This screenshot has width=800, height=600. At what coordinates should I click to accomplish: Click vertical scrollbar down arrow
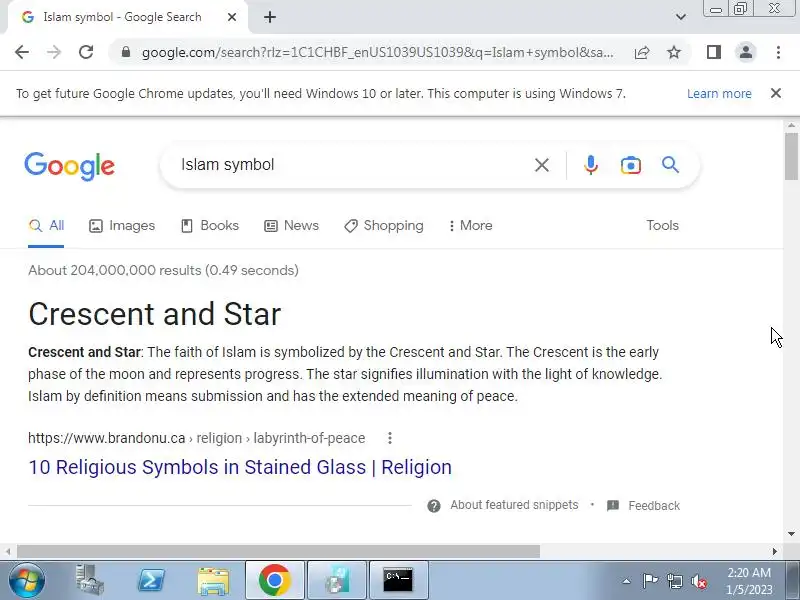point(791,534)
